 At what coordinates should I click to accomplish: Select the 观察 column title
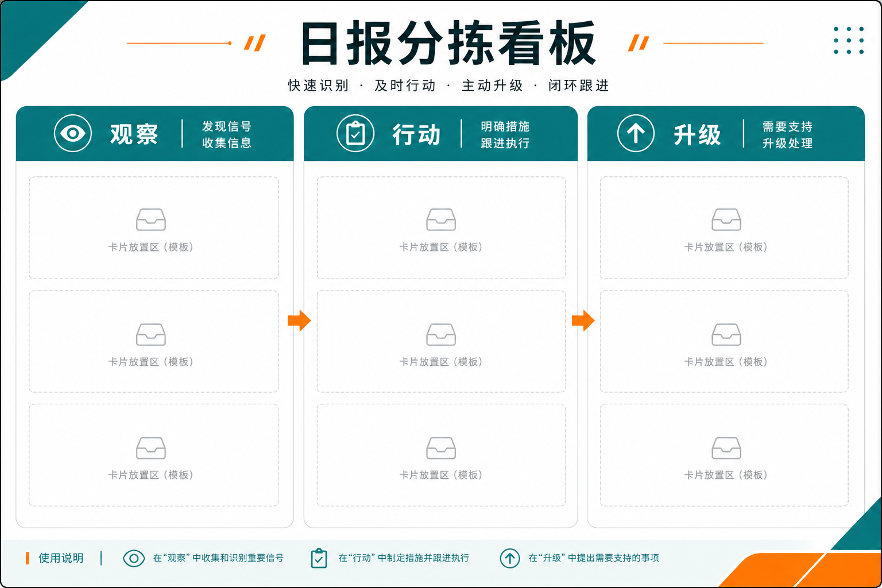pos(134,134)
